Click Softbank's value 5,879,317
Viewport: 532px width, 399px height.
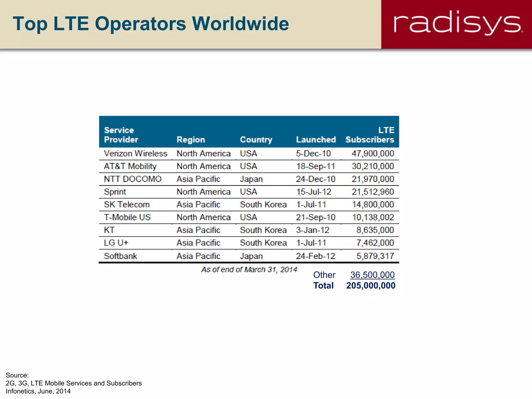pos(375,256)
